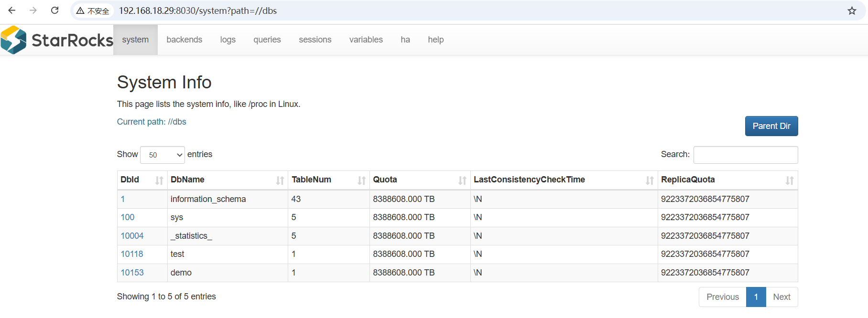The height and width of the screenshot is (318, 868).
Task: Open DbId 100 link
Action: 128,217
